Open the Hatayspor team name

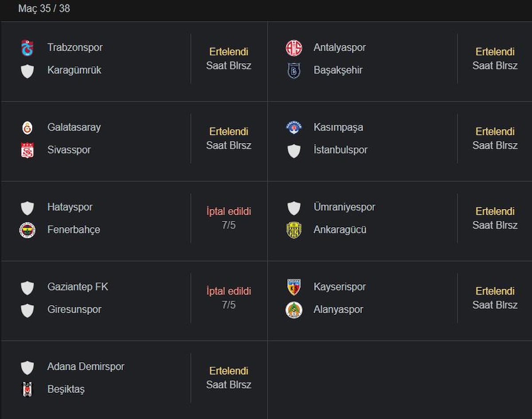70,207
